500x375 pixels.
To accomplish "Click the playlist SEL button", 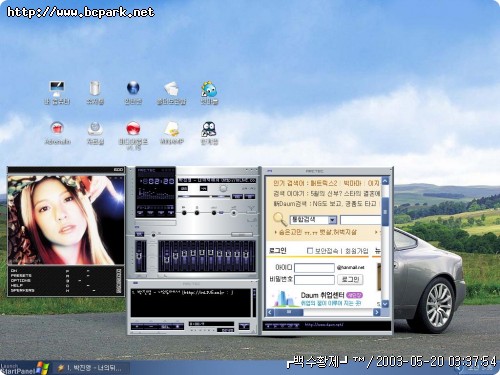I will 166,327.
